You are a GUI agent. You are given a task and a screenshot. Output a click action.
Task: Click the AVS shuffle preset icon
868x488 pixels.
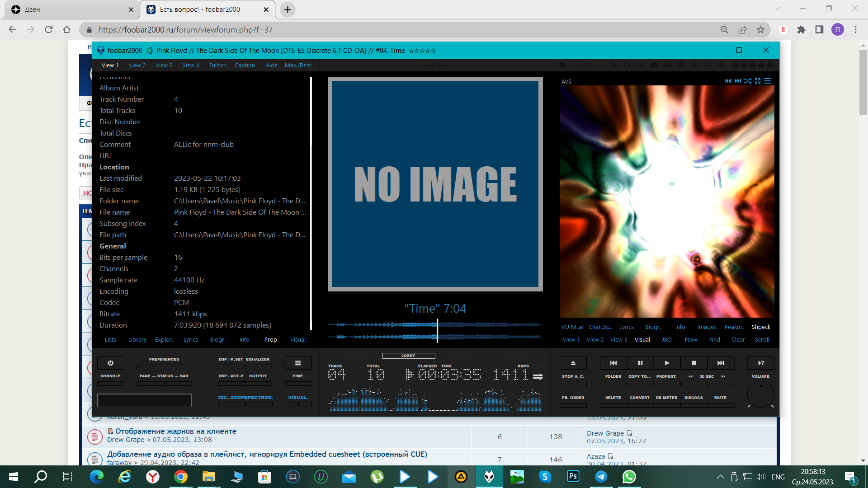(748, 81)
